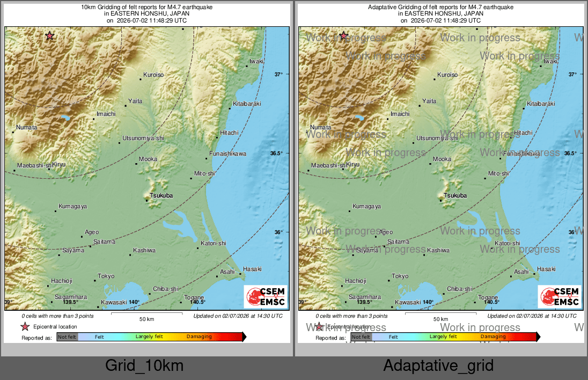The height and width of the screenshot is (380, 588).
Task: Click the Utsunomiya-shi label on the Grid_10km map
Action: 143,138
